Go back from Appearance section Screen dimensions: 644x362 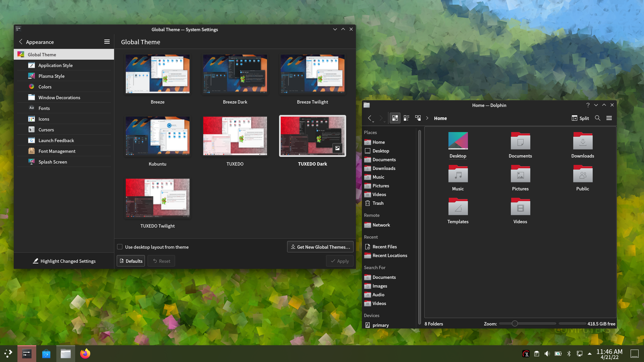pyautogui.click(x=21, y=42)
